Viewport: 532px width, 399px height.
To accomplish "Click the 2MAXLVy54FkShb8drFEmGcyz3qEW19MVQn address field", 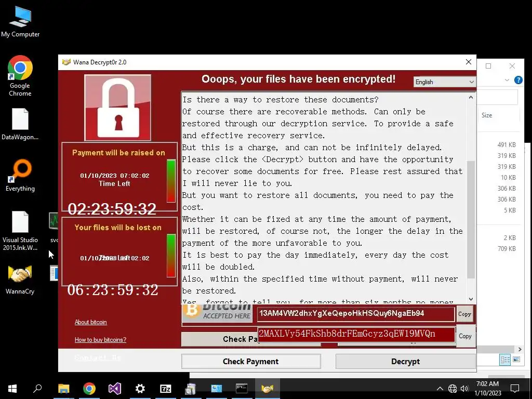I will pyautogui.click(x=356, y=335).
